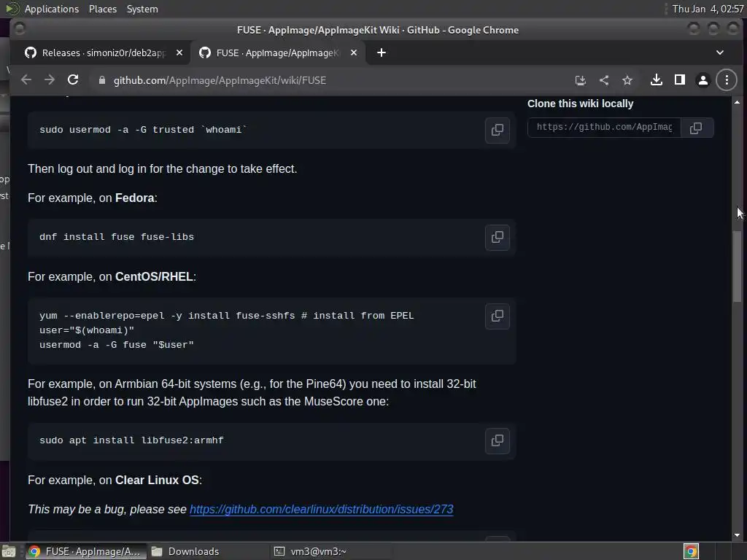747x560 pixels.
Task: Close the FUSE AppImageKit tab
Action: [x=354, y=52]
